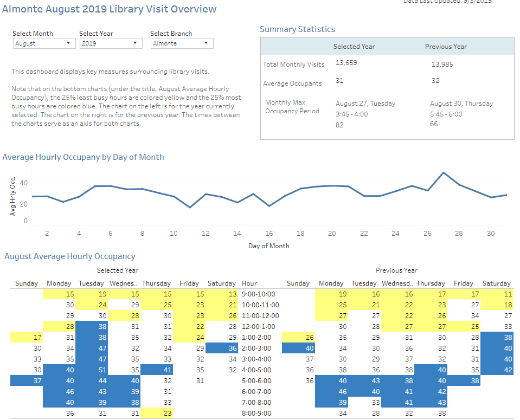Click the 'Previous Year' title above the right heatmap
The height and width of the screenshot is (420, 520).
396,270
